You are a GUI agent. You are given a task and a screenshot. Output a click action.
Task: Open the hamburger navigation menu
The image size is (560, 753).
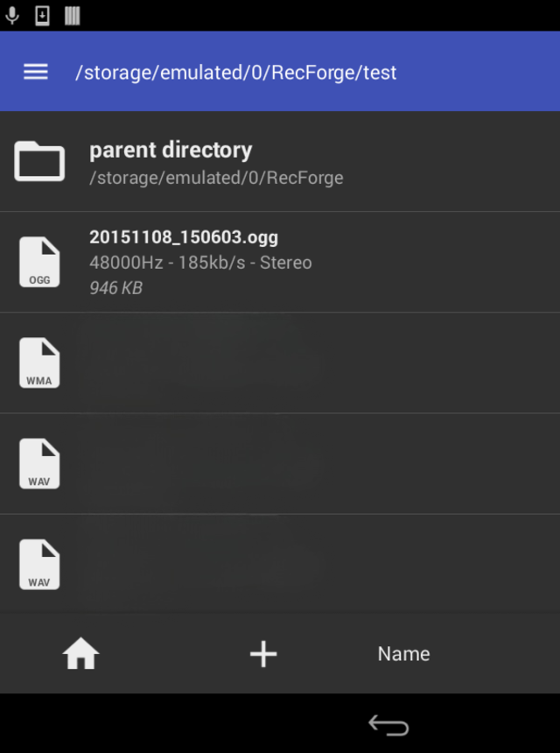point(36,72)
